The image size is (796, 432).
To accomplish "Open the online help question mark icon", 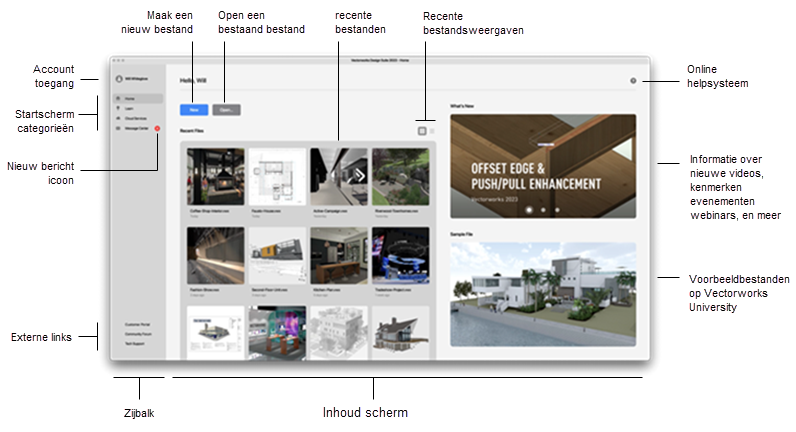I will pyautogui.click(x=633, y=80).
